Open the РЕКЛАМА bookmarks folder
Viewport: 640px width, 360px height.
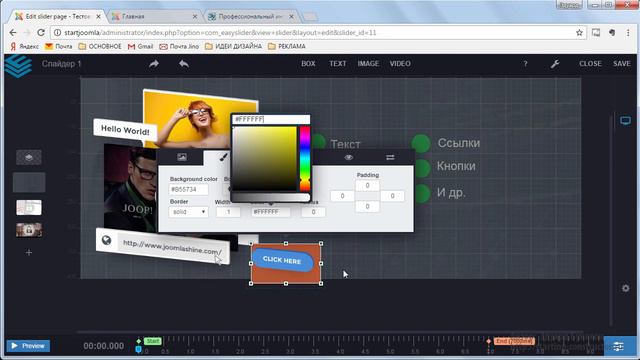[x=287, y=47]
